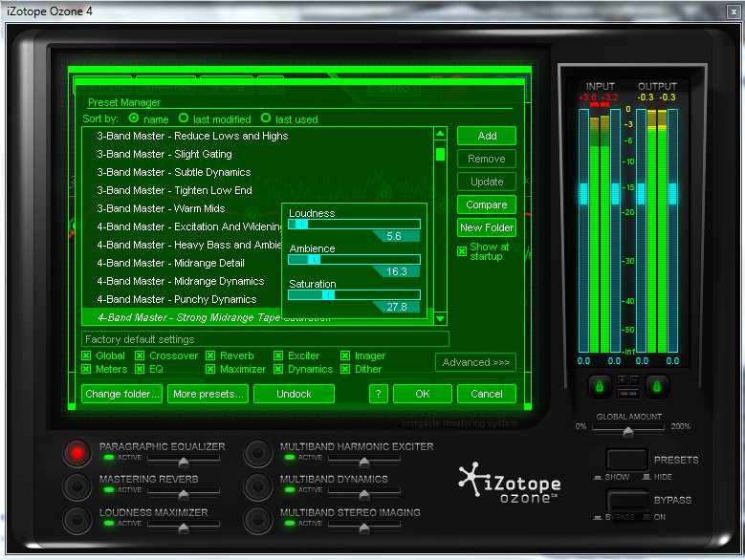This screenshot has height=560, width=745.
Task: Click the Compare button
Action: click(x=487, y=205)
